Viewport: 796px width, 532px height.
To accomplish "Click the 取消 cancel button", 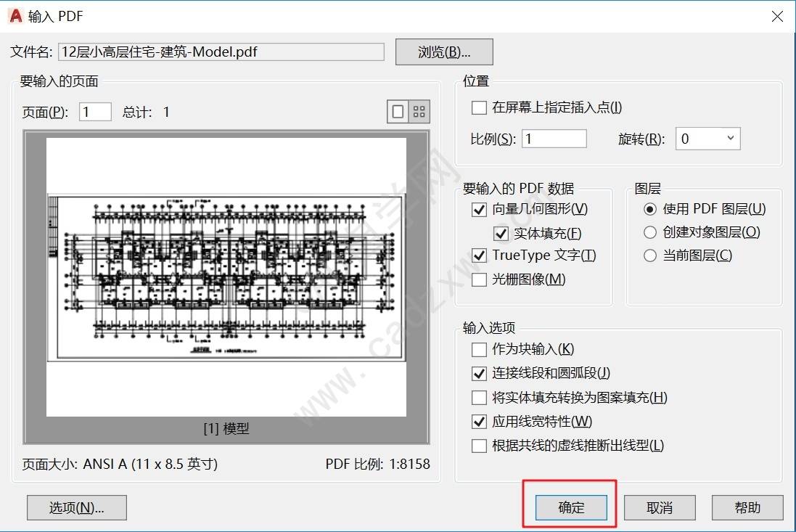I will [660, 507].
